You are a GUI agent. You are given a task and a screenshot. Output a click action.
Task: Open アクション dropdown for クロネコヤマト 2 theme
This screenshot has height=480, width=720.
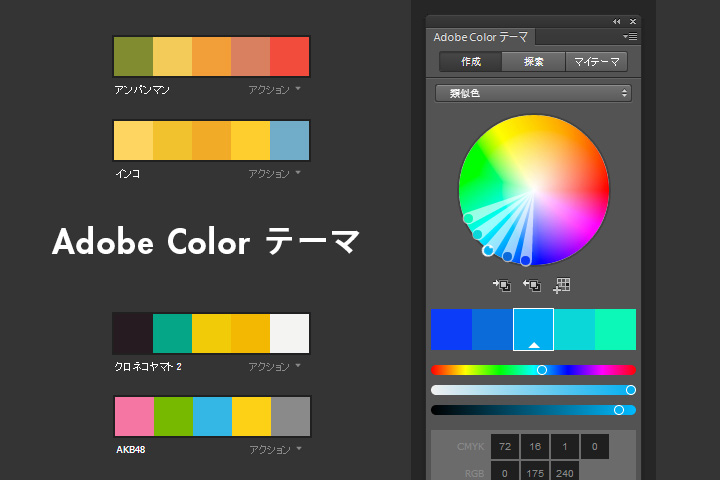[274, 367]
